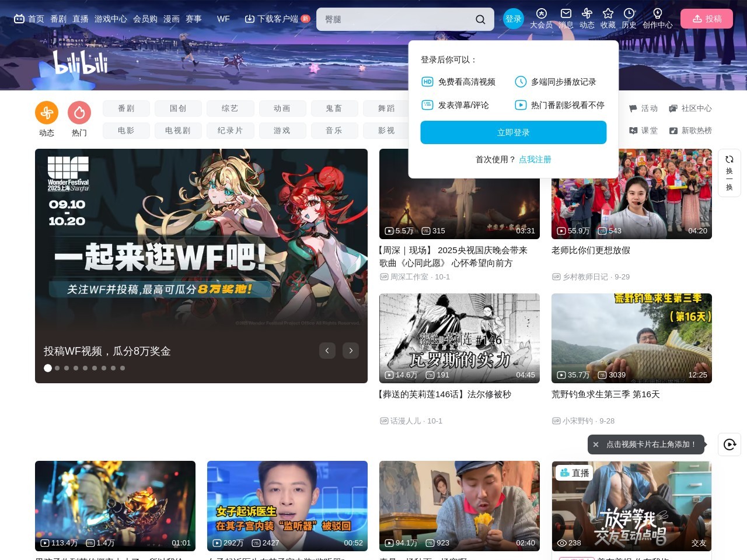Click the pink 投稿 upload button
Image resolution: width=747 pixels, height=560 pixels.
point(707,19)
